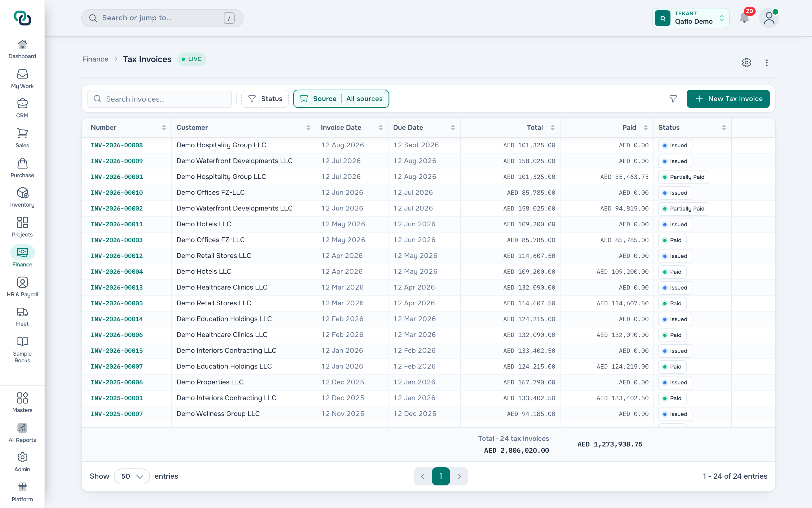This screenshot has height=508, width=812.
Task: Click Partially Paid badge for INV-2026-00002
Action: 683,209
